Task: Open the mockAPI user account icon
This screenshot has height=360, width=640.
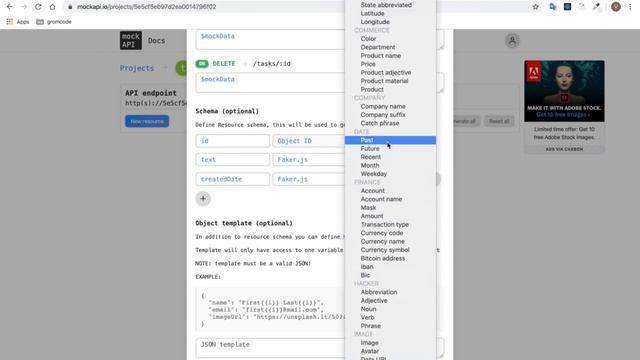Action: (512, 40)
